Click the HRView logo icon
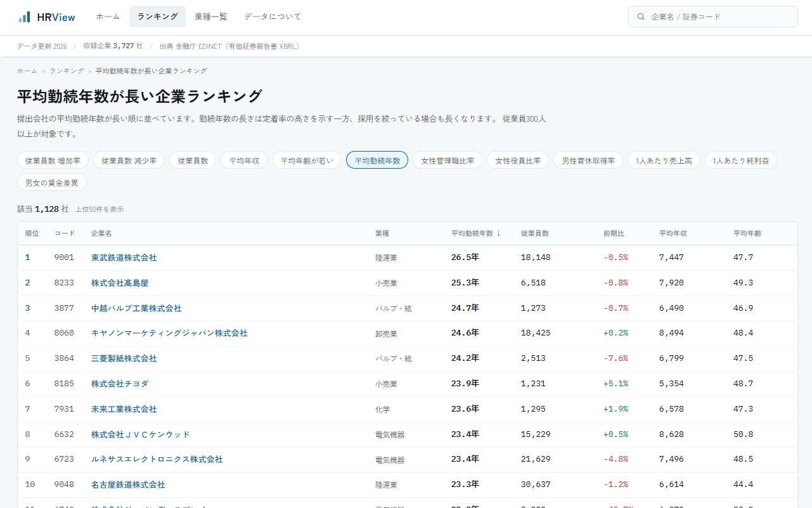Viewport: 812px width, 508px height. point(24,17)
